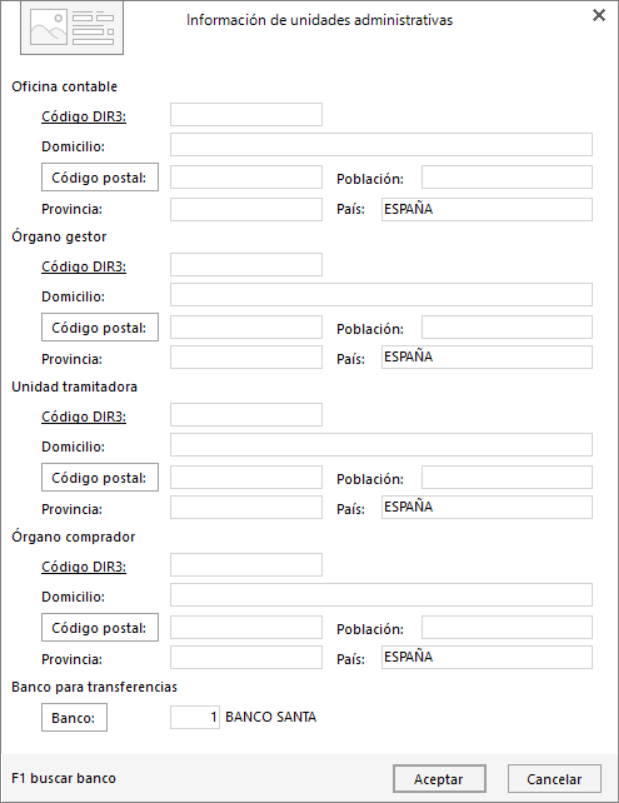The height and width of the screenshot is (803, 619).
Task: Close the administrative units dialog
Action: (599, 15)
